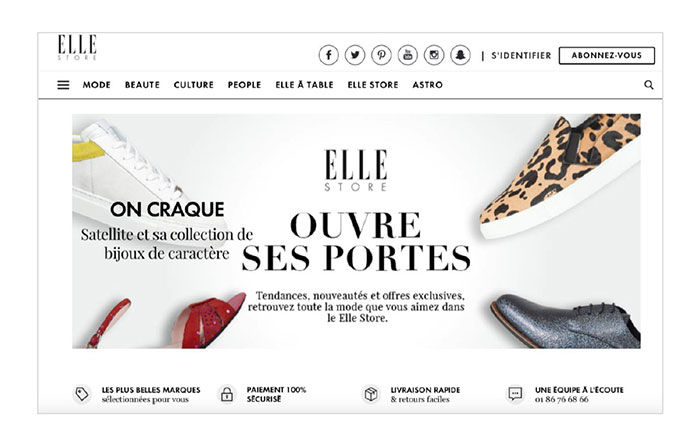The width and height of the screenshot is (700, 438).
Task: Open the MODE menu item
Action: 96,85
